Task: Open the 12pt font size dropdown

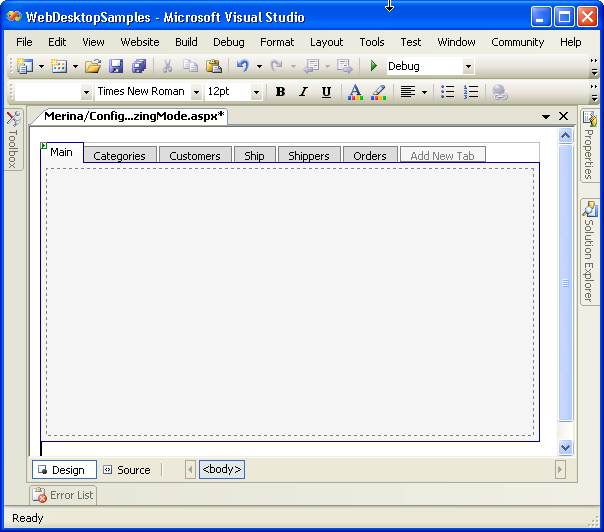Action: (x=256, y=92)
